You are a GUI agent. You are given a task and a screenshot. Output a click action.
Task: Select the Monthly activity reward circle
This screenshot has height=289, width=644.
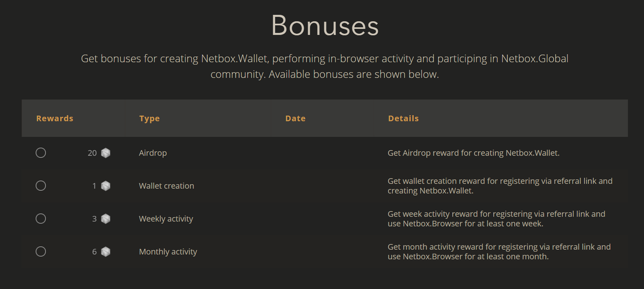point(41,251)
